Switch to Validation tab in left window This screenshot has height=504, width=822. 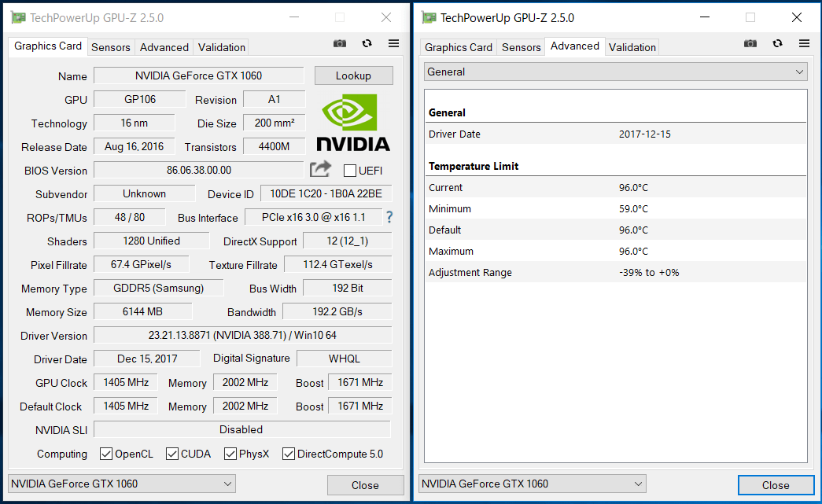tap(221, 47)
